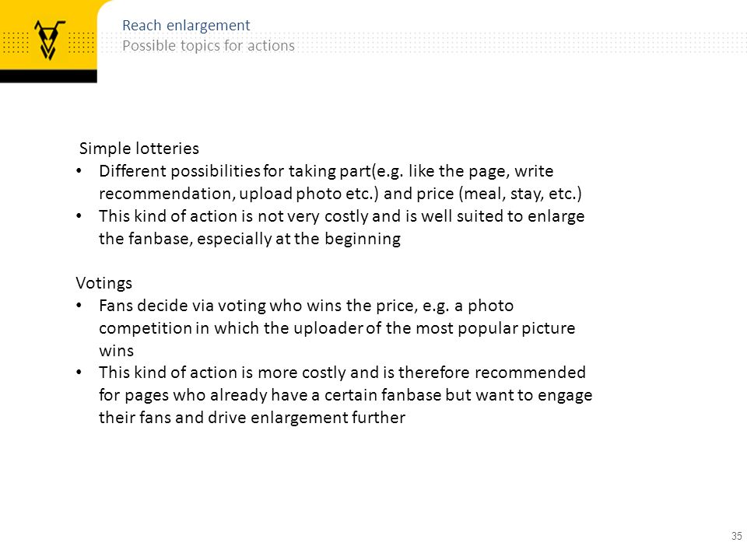Image resolution: width=747 pixels, height=560 pixels.
Task: Click the black bar beneath the yellow logo
Action: tap(48, 76)
